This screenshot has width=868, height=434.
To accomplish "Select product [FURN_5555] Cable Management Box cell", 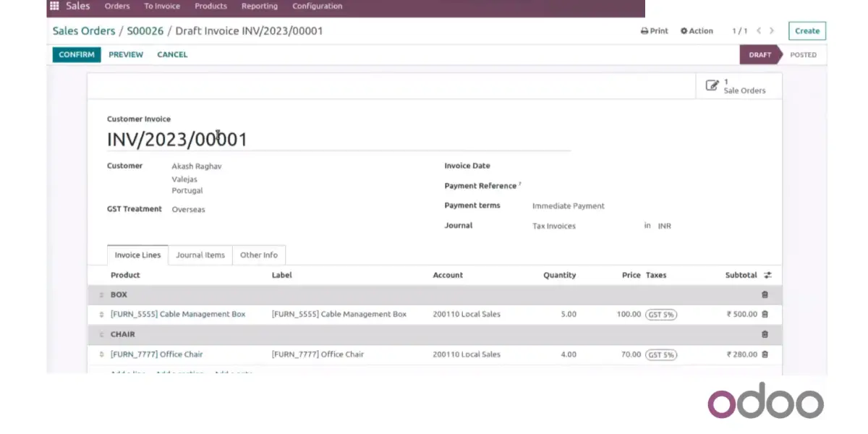I will pyautogui.click(x=178, y=315).
